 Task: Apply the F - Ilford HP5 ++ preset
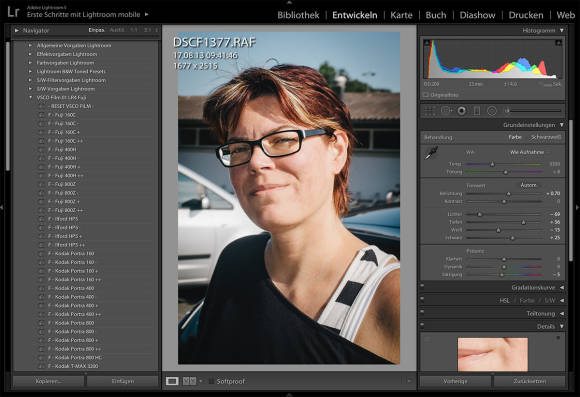[x=66, y=245]
